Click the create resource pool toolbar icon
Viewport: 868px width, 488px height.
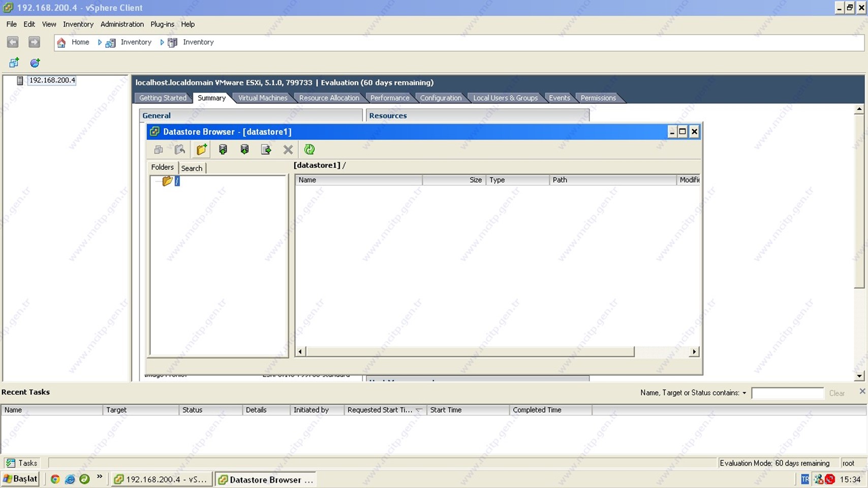point(35,63)
